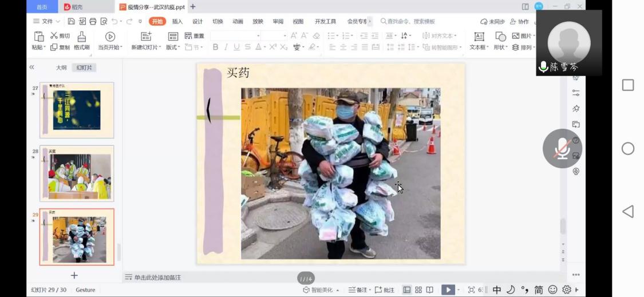The height and width of the screenshot is (297, 644).
Task: Click the 未同步 cloud sync icon
Action: 484,21
